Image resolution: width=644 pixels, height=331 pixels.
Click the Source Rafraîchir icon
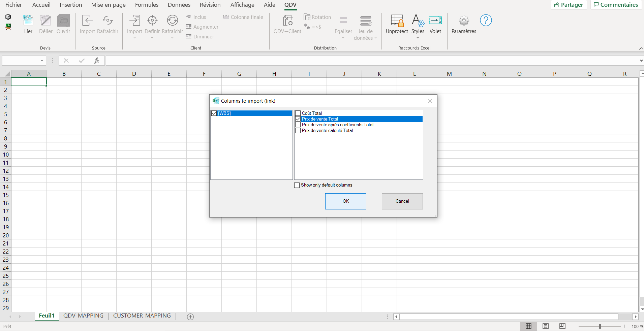pos(108,21)
